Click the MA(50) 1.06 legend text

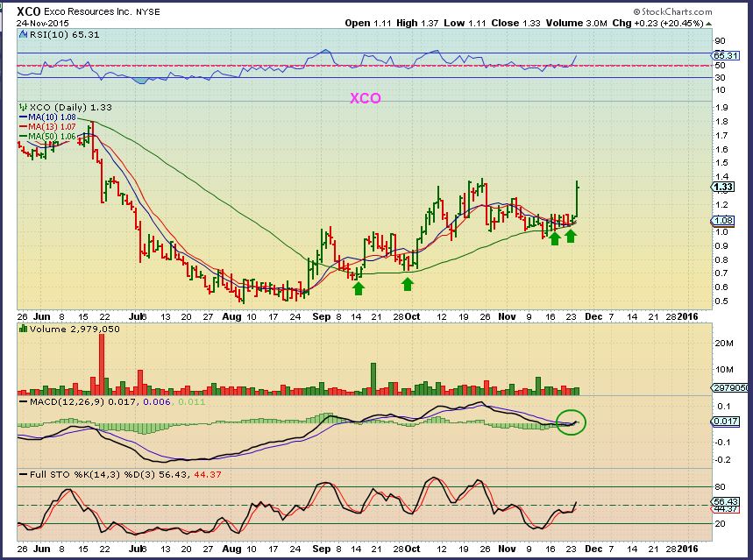[x=52, y=137]
